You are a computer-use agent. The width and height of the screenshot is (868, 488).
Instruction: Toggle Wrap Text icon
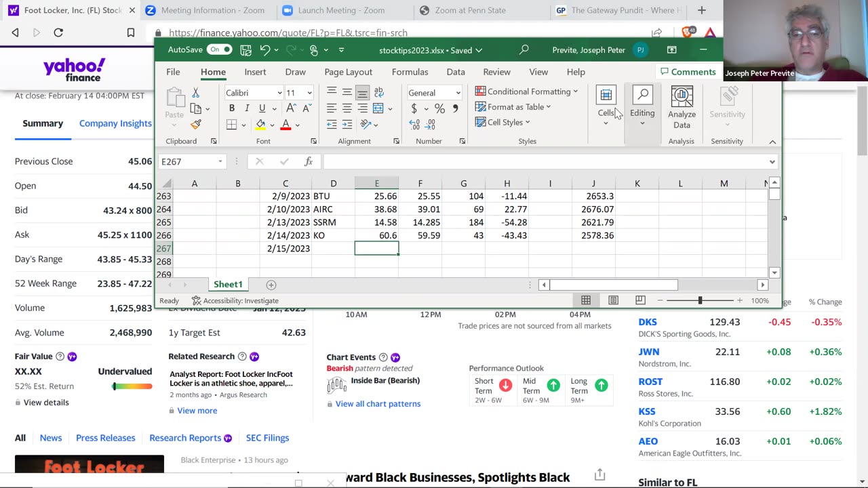click(379, 93)
